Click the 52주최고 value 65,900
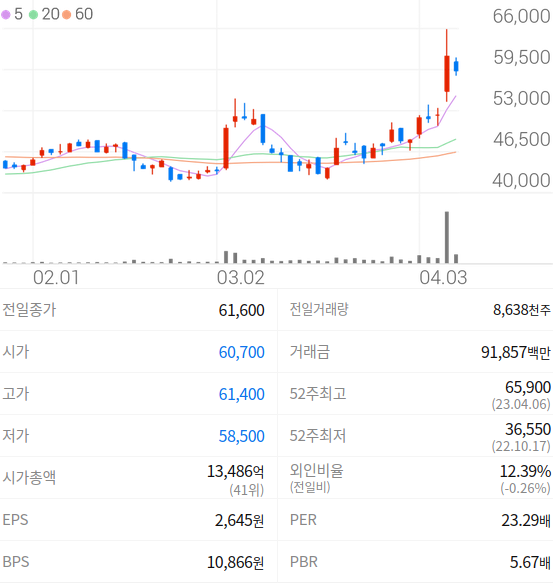The height and width of the screenshot is (583, 553). (528, 387)
